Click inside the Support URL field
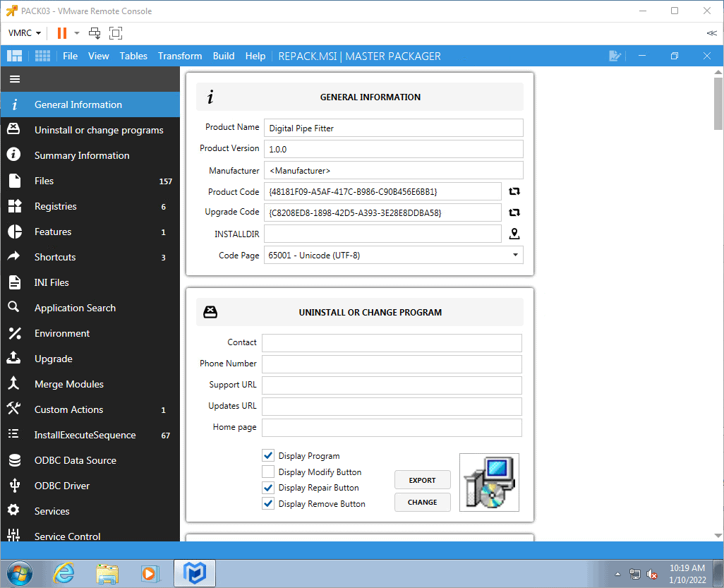This screenshot has height=588, width=724. pos(391,385)
